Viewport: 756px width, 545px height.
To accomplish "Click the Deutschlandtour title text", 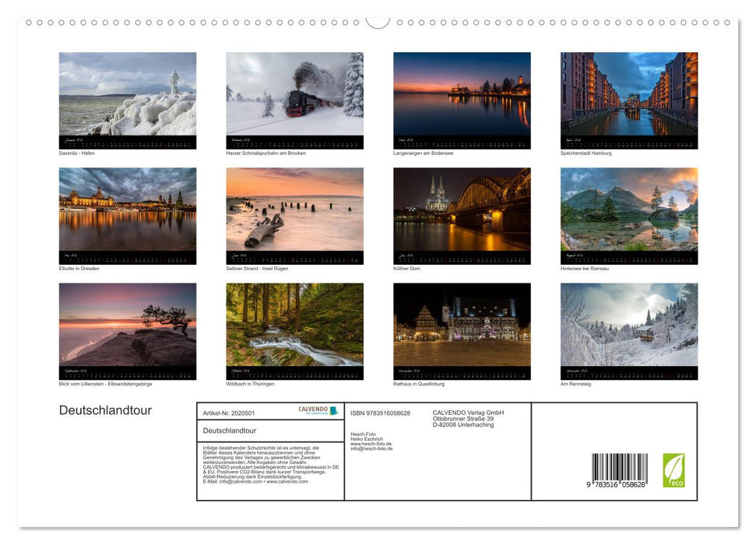I will pyautogui.click(x=105, y=410).
